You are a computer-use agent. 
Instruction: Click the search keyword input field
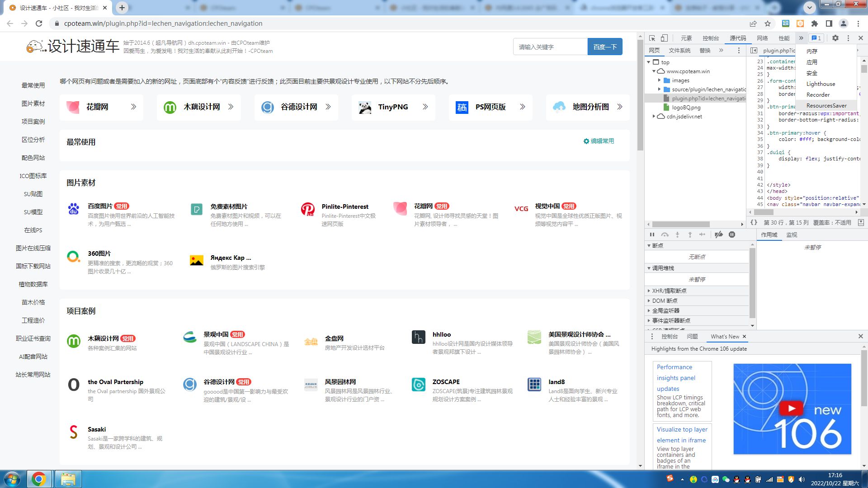550,47
